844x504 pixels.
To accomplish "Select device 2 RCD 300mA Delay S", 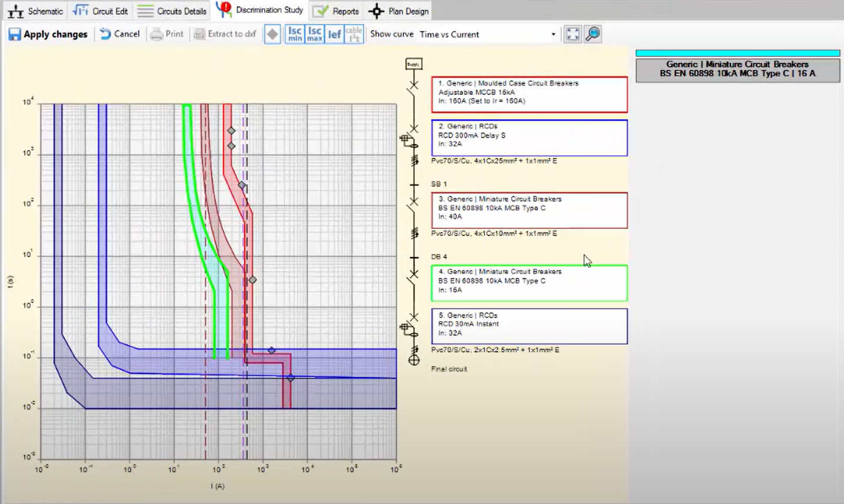I will click(x=529, y=138).
